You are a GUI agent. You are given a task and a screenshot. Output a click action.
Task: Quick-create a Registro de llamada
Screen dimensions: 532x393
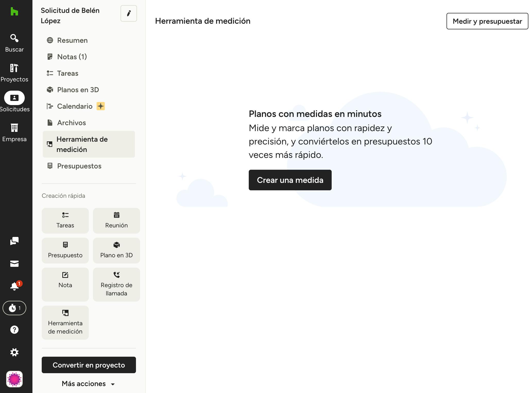tap(116, 284)
